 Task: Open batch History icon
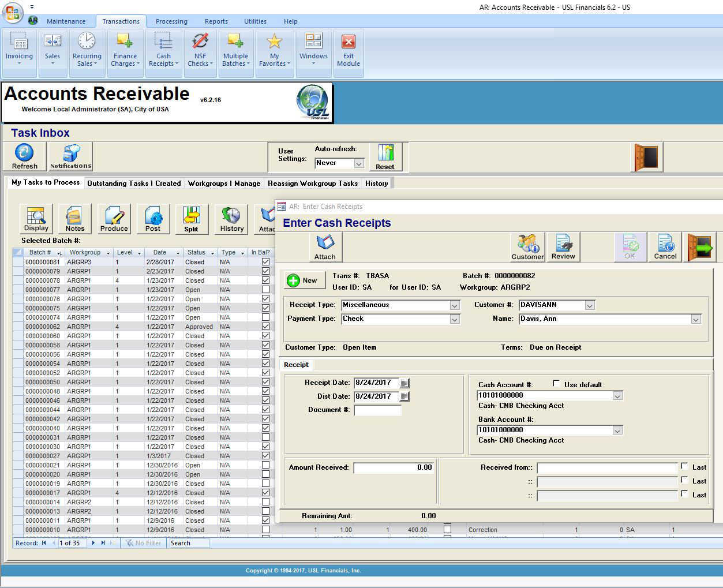coord(231,219)
